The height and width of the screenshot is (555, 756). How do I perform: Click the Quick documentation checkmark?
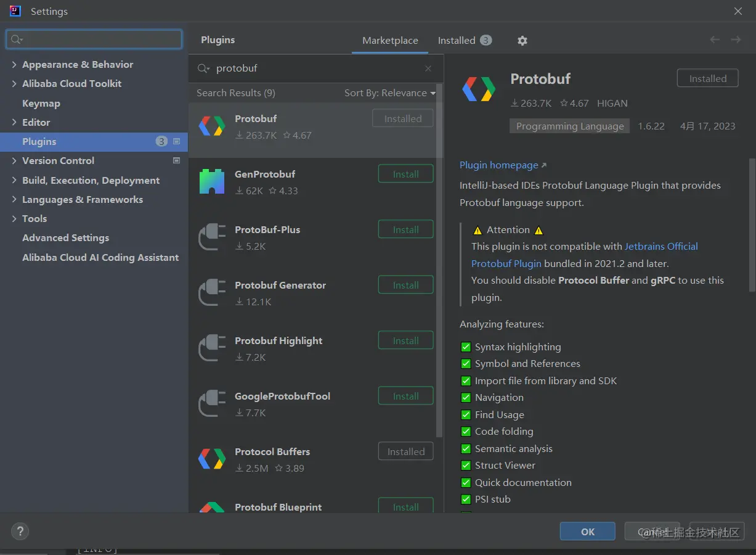[x=466, y=483]
